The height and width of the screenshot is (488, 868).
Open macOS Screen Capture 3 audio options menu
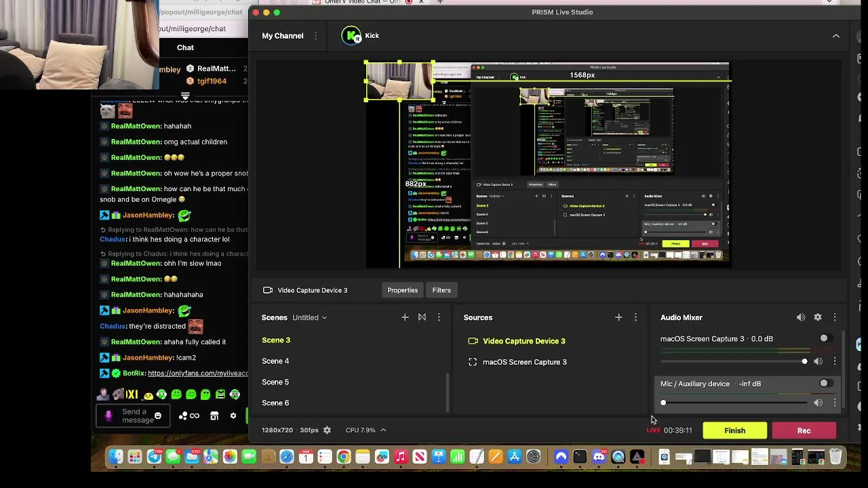pyautogui.click(x=835, y=362)
